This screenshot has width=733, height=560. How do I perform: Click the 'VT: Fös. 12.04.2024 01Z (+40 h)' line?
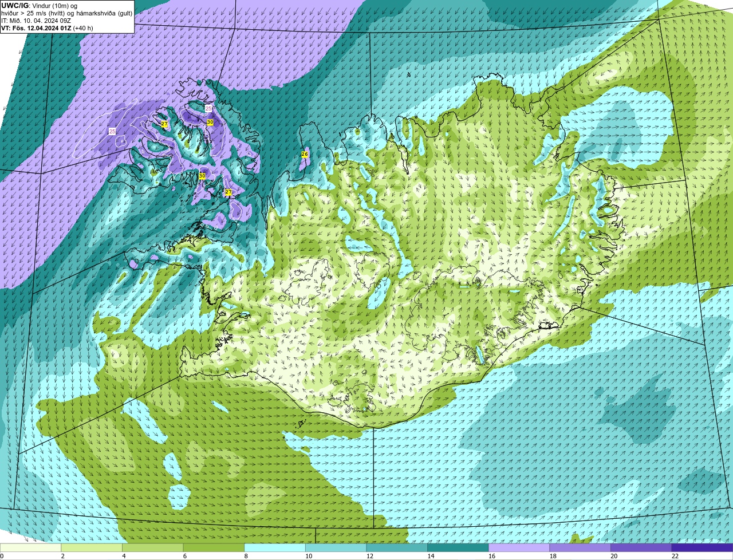47,28
